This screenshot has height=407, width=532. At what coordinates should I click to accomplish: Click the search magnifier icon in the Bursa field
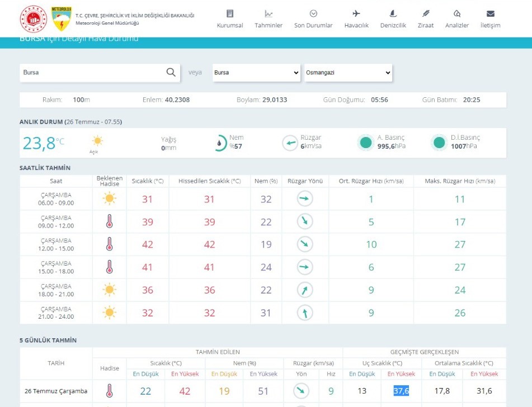[x=171, y=72]
